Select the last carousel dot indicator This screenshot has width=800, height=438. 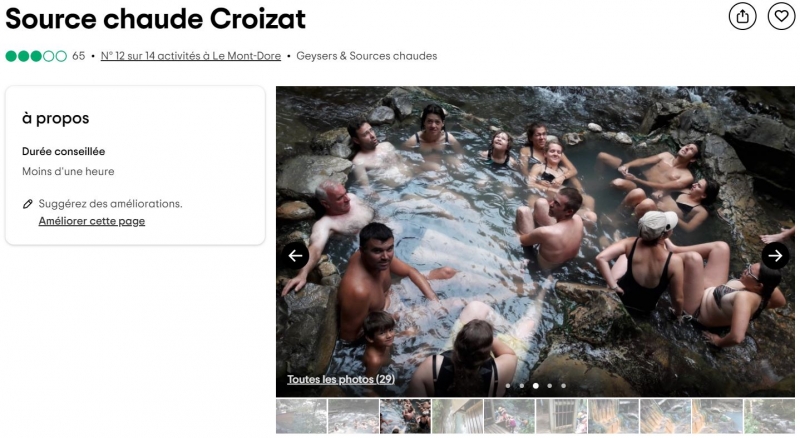[563, 386]
